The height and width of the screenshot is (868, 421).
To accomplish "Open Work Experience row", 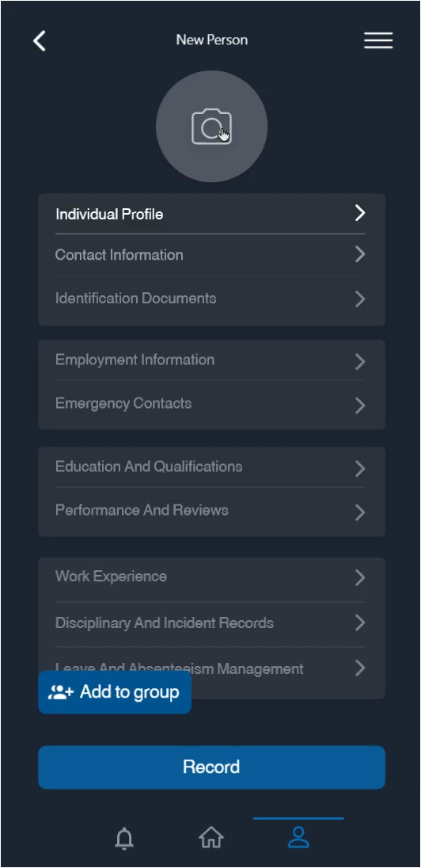I will pos(210,577).
